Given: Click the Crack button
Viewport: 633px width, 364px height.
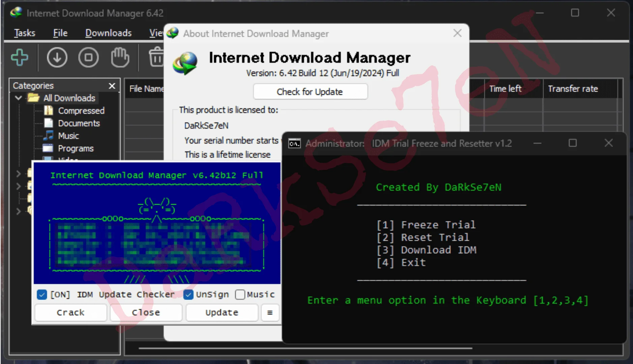Looking at the screenshot, I should pyautogui.click(x=71, y=312).
